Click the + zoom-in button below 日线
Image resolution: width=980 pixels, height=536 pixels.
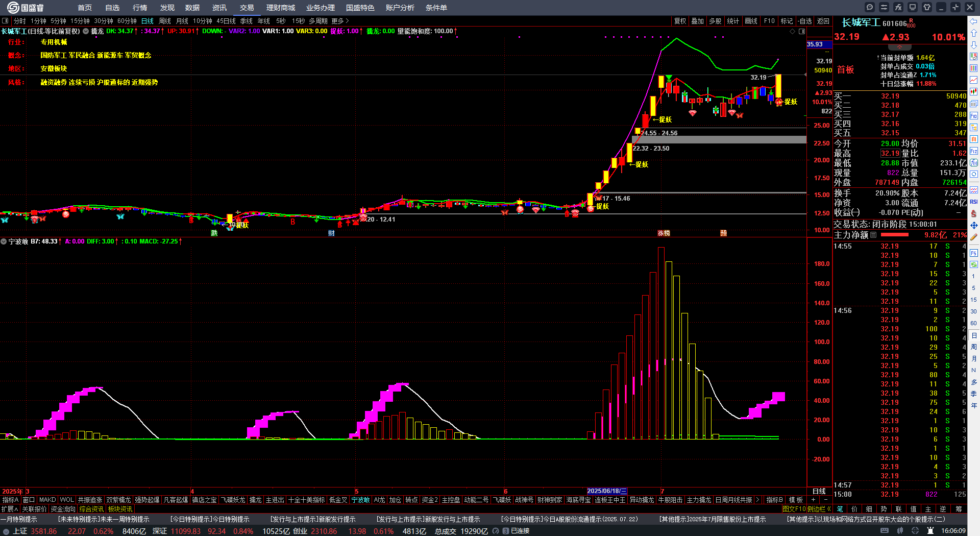pyautogui.click(x=814, y=500)
